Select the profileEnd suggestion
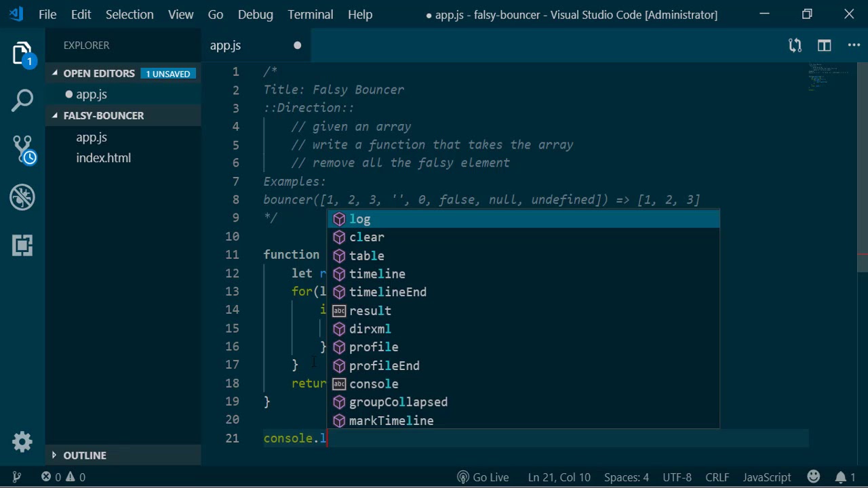Viewport: 868px width, 488px height. [x=524, y=365]
